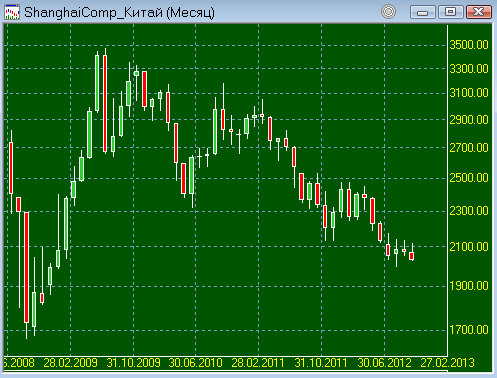The height and width of the screenshot is (378, 497).
Task: Click the 3300.00 price label
Action: coord(469,69)
